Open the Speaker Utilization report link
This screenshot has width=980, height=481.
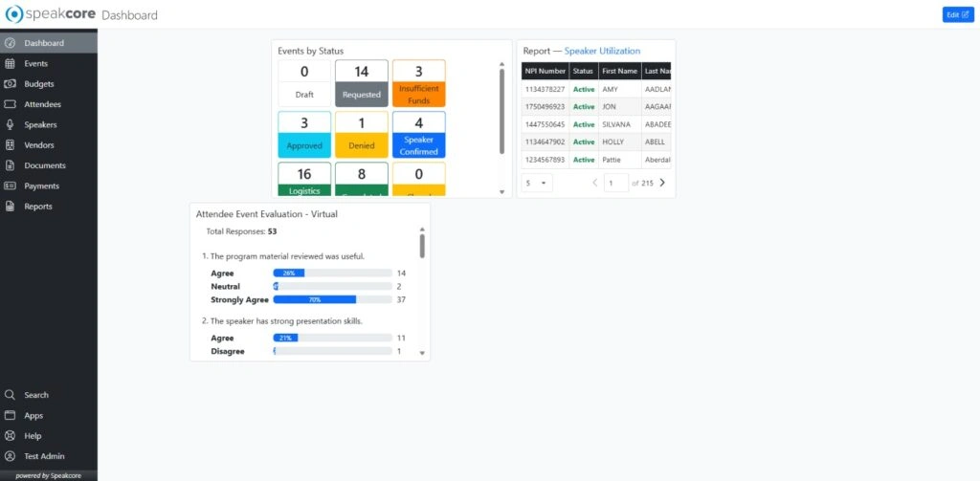(602, 51)
